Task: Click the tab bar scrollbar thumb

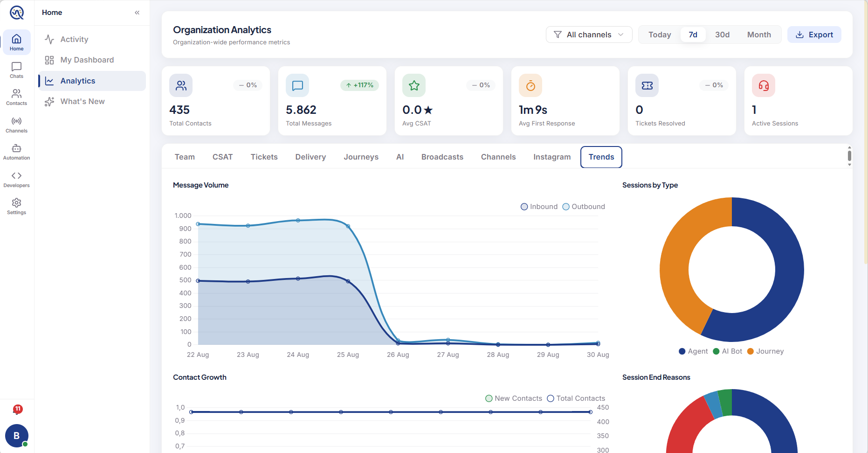Action: (849, 156)
